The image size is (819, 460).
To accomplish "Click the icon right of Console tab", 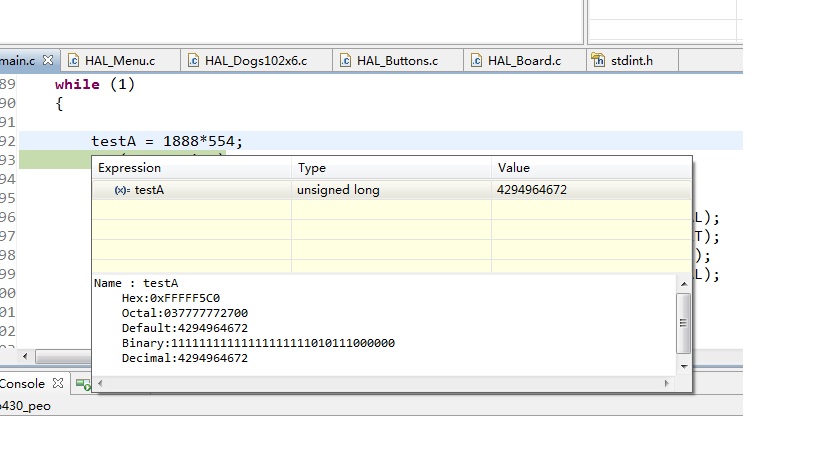I will coord(83,385).
